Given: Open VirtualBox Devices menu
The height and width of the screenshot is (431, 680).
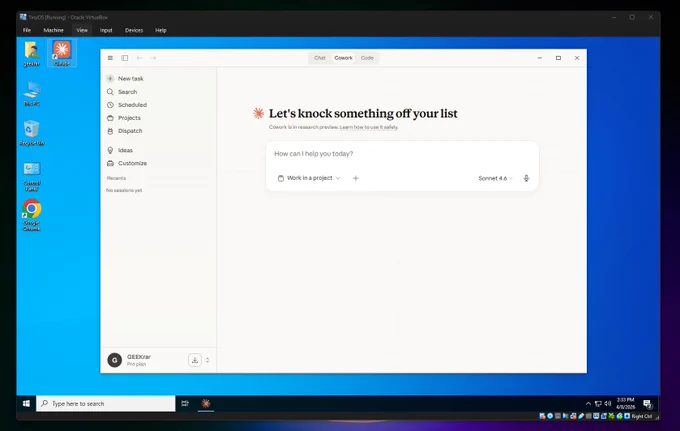Looking at the screenshot, I should click(x=134, y=30).
